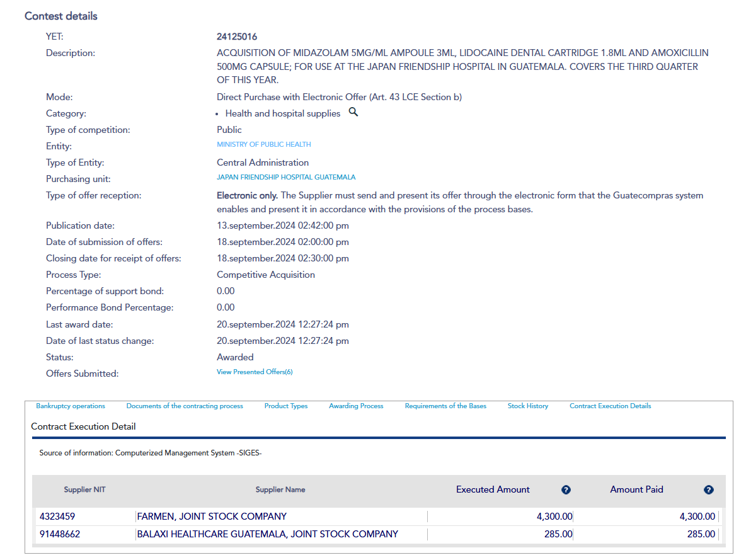Open the Requirements of the Bases tab
The width and height of the screenshot is (746, 560).
[445, 406]
